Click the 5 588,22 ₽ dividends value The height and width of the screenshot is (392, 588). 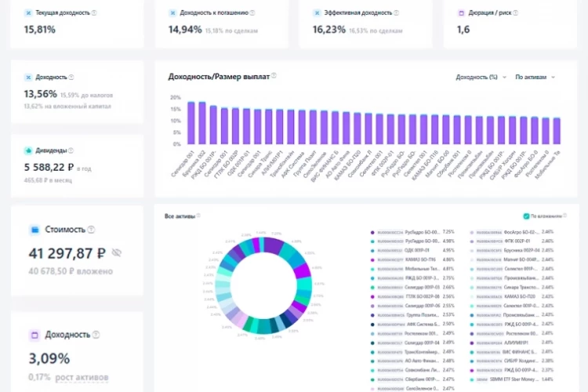pos(49,167)
